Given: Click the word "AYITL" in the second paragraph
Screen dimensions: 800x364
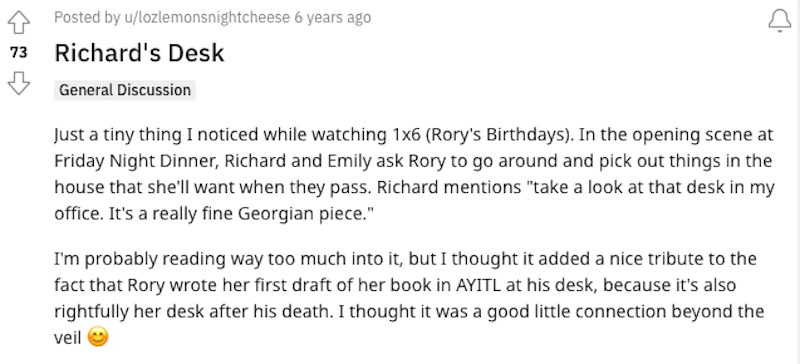Looking at the screenshot, I should [x=479, y=284].
